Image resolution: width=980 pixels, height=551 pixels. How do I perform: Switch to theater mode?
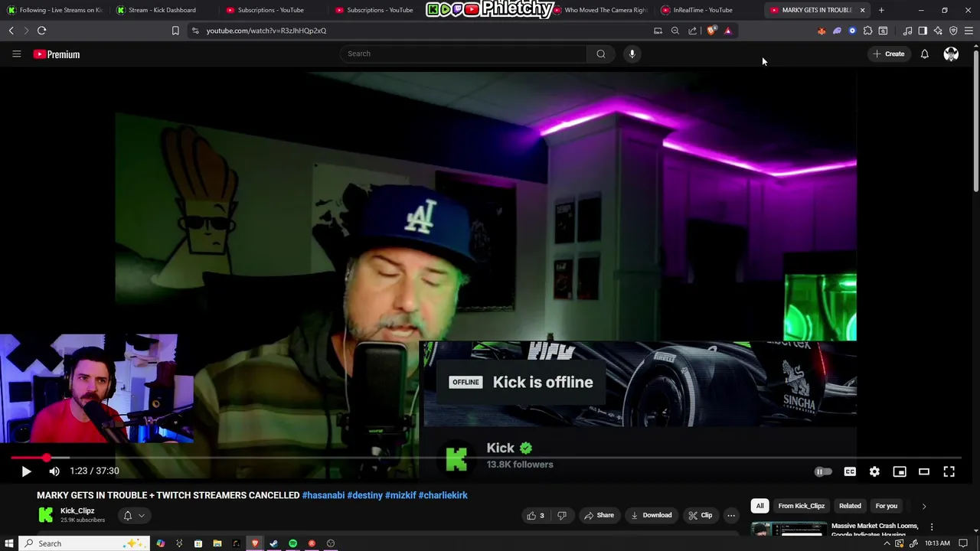(924, 471)
